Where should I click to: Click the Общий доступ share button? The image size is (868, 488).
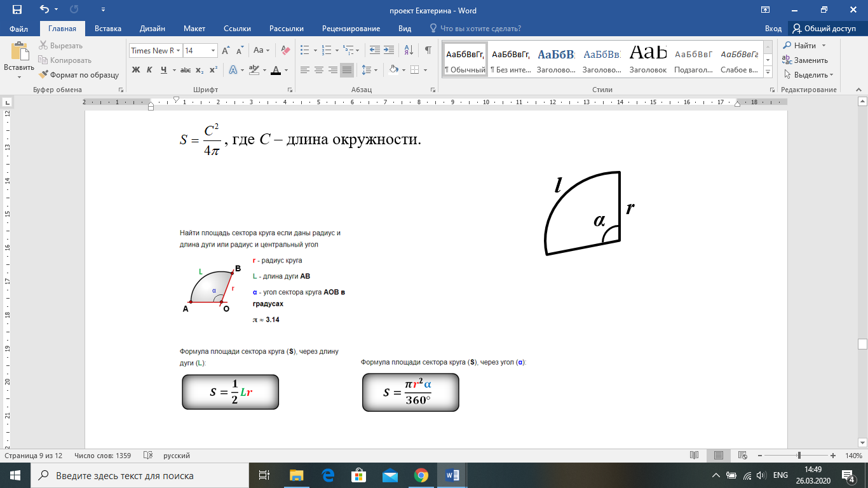pos(824,29)
